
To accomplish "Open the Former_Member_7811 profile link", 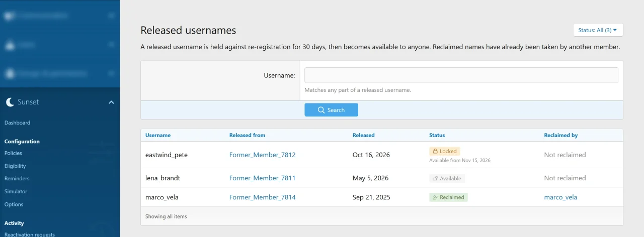I will (263, 178).
